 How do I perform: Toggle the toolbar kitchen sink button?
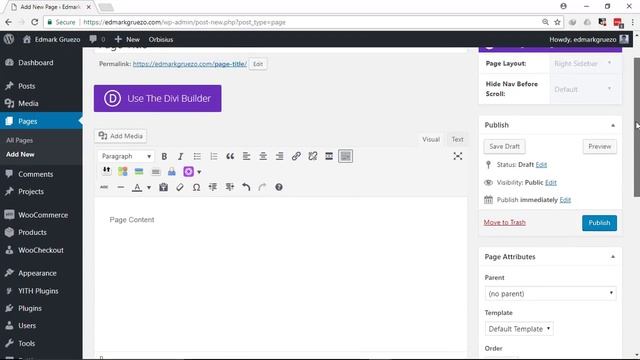point(345,156)
